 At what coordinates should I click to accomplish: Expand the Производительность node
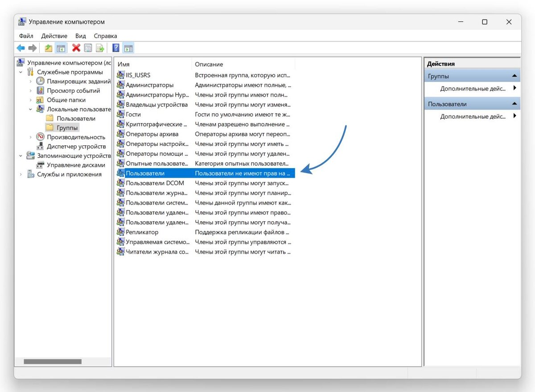30,137
